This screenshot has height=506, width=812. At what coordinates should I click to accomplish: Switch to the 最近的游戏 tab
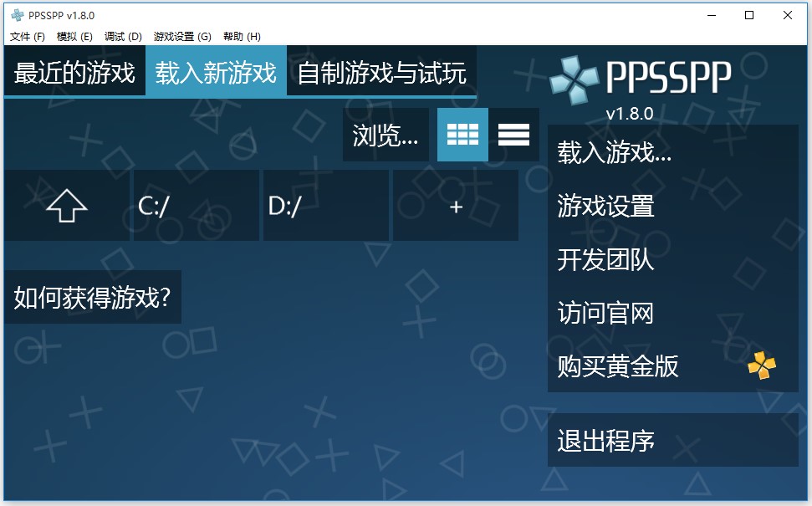click(74, 73)
